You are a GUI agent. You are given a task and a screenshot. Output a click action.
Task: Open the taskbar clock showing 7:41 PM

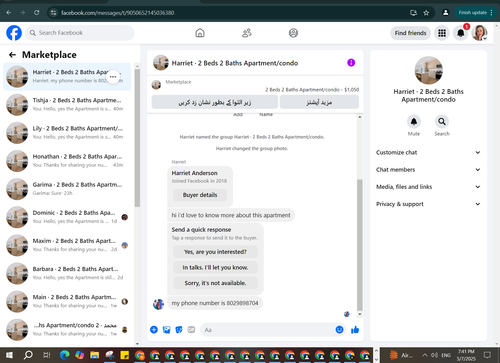tap(466, 355)
